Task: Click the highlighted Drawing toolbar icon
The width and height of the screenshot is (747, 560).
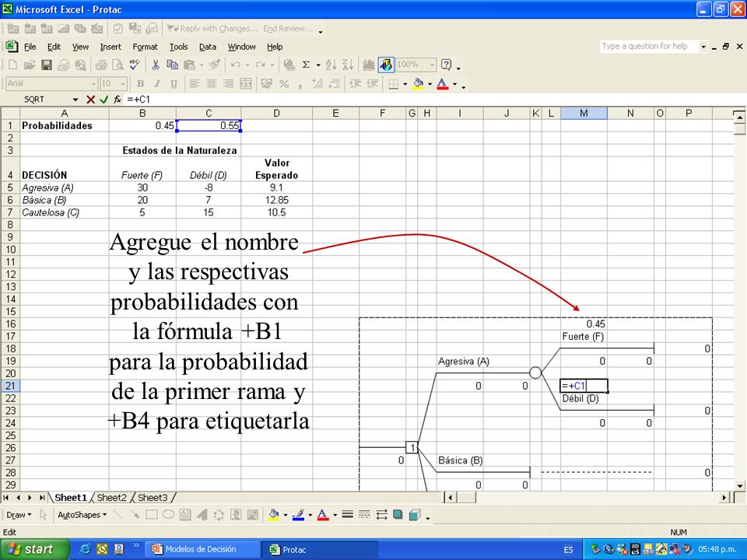Action: click(386, 65)
